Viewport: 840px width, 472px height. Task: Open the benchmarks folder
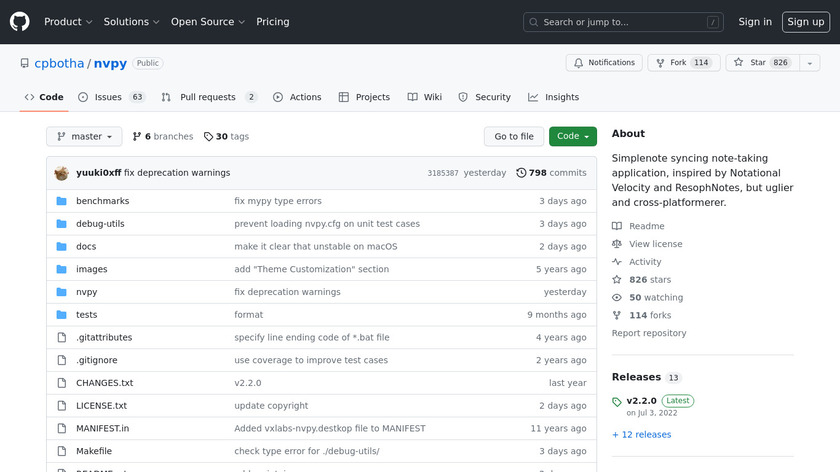tap(102, 201)
